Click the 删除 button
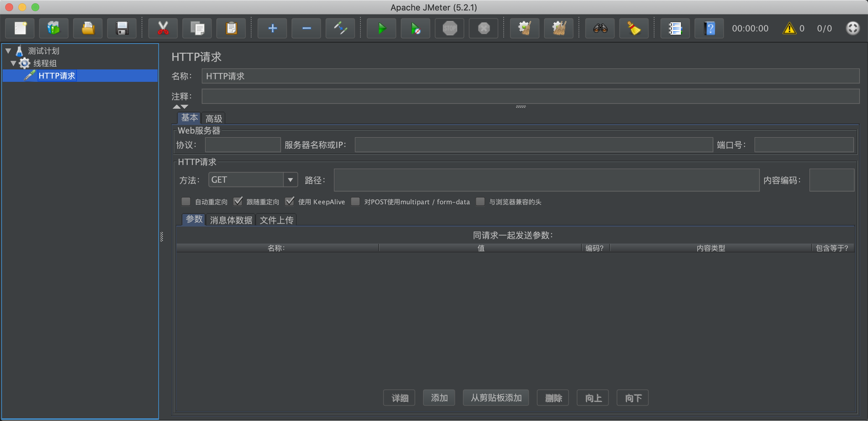The width and height of the screenshot is (868, 421). [x=553, y=398]
